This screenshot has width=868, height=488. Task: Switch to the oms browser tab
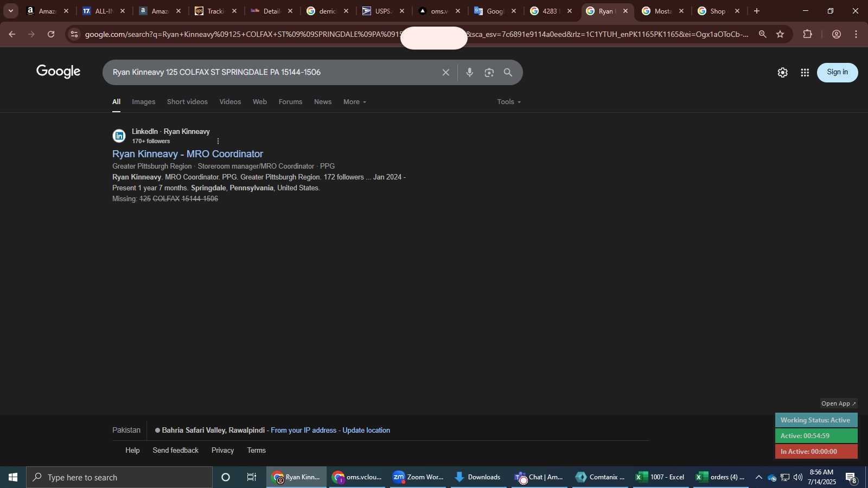click(439, 11)
